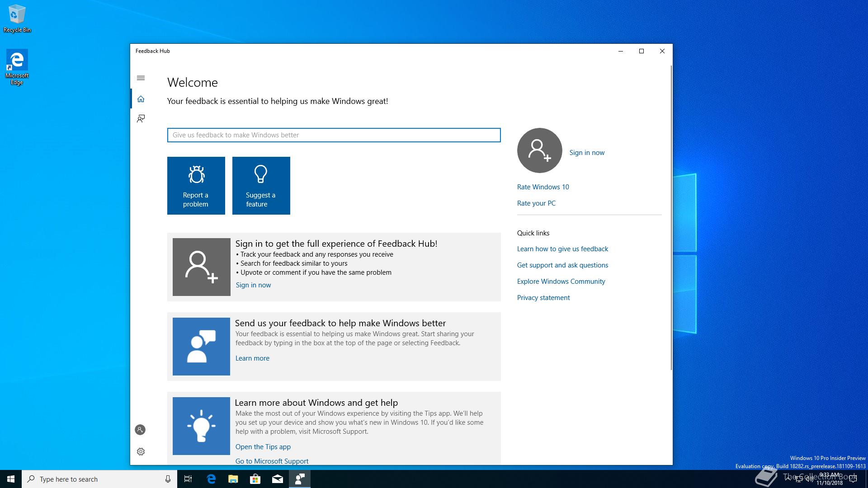The height and width of the screenshot is (488, 868).
Task: Open Learn how to give us feedback
Action: 562,249
